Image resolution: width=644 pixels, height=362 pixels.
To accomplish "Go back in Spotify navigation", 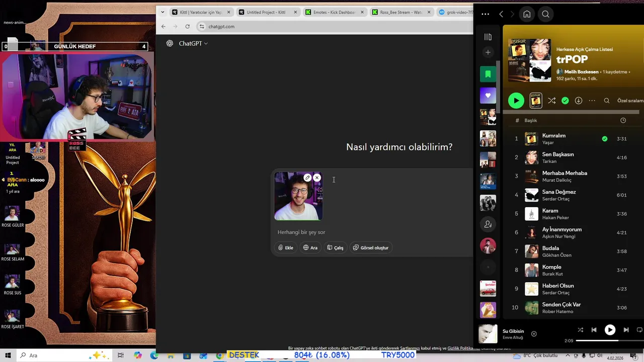I will [501, 14].
